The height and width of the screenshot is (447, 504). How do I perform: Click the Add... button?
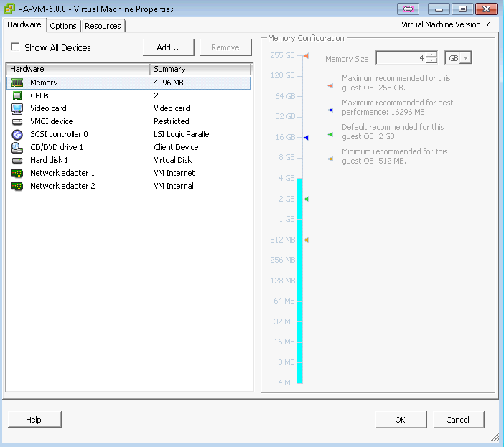pos(168,47)
